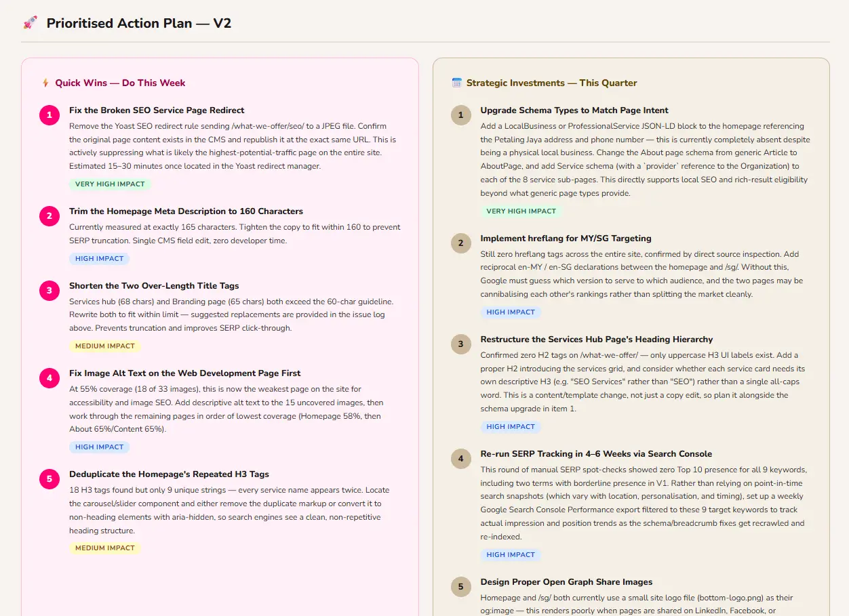This screenshot has height=616, width=849.
Task: Click the tan number 3 badge for Heading Hierarchy
Action: pyautogui.click(x=461, y=344)
